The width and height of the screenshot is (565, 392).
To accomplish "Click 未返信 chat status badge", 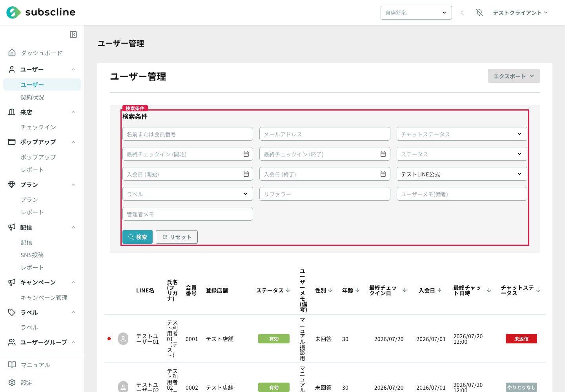I will 521,339.
